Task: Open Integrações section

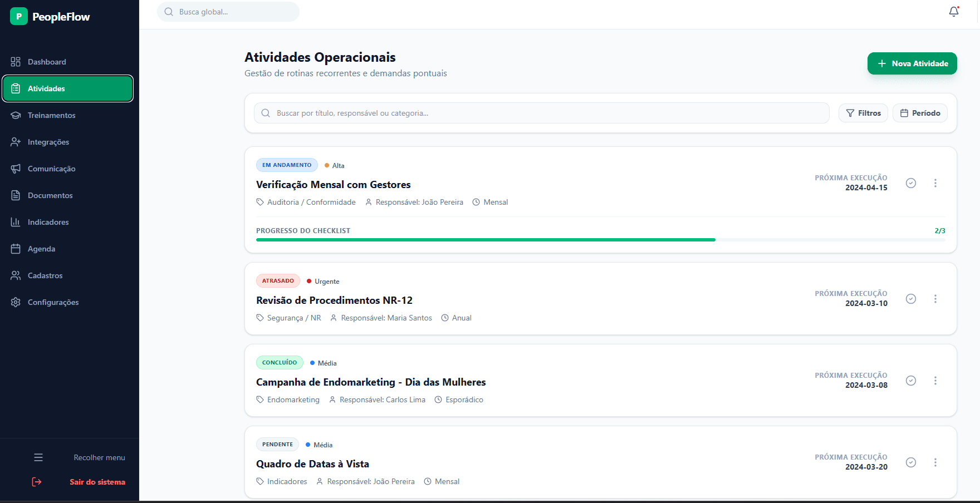Action: coord(68,142)
